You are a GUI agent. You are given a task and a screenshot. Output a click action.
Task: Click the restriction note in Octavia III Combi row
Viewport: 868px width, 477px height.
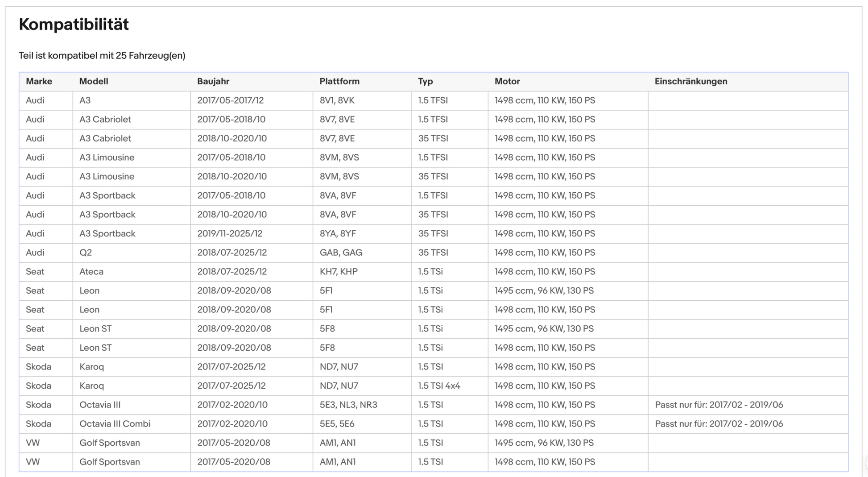719,424
